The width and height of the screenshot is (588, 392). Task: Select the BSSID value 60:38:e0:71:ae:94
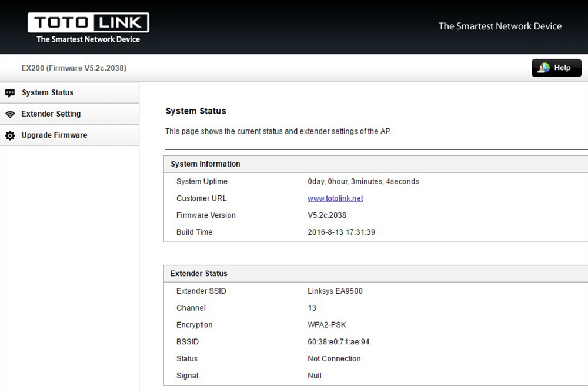(x=338, y=342)
